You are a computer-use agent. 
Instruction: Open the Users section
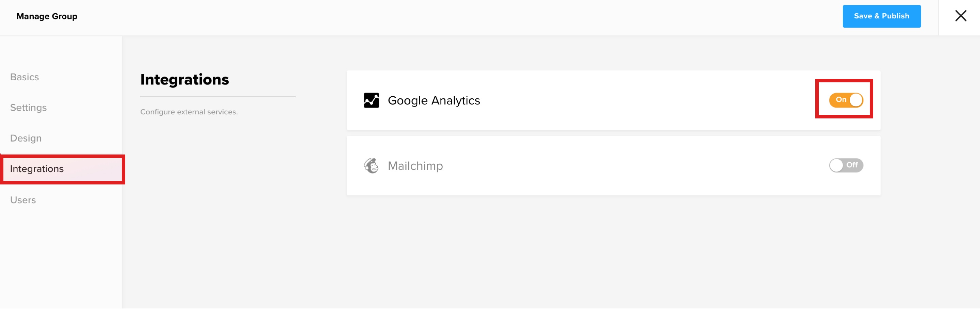(23, 200)
